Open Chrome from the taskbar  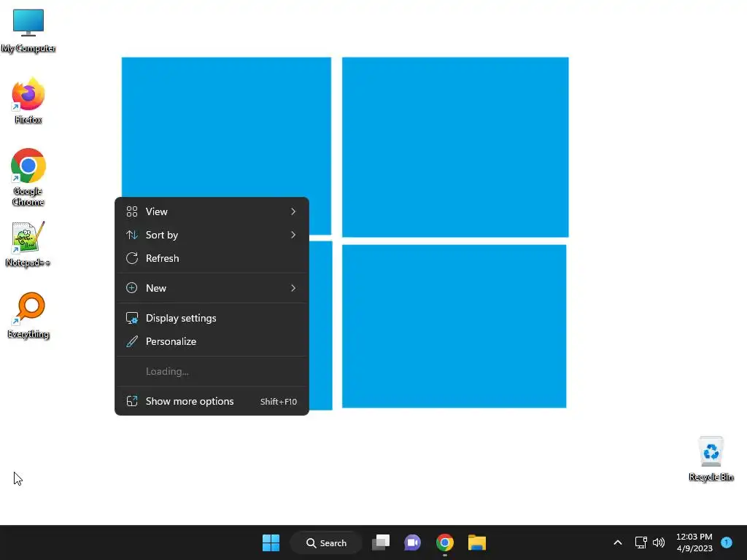pyautogui.click(x=444, y=542)
